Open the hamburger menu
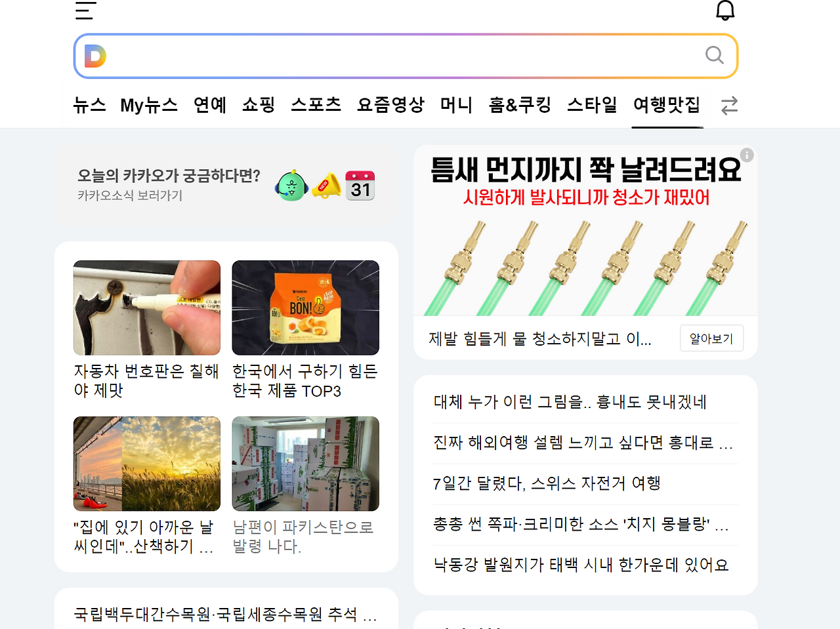 point(85,10)
